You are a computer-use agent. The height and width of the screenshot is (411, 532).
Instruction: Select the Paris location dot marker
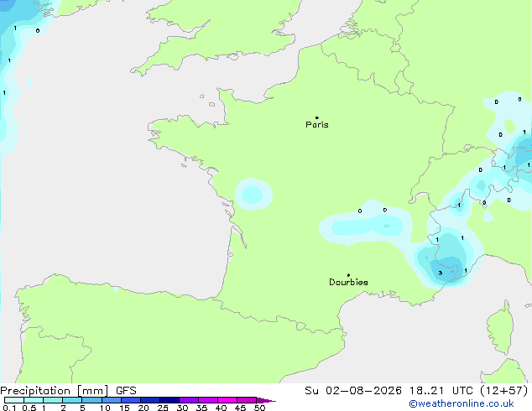point(317,117)
